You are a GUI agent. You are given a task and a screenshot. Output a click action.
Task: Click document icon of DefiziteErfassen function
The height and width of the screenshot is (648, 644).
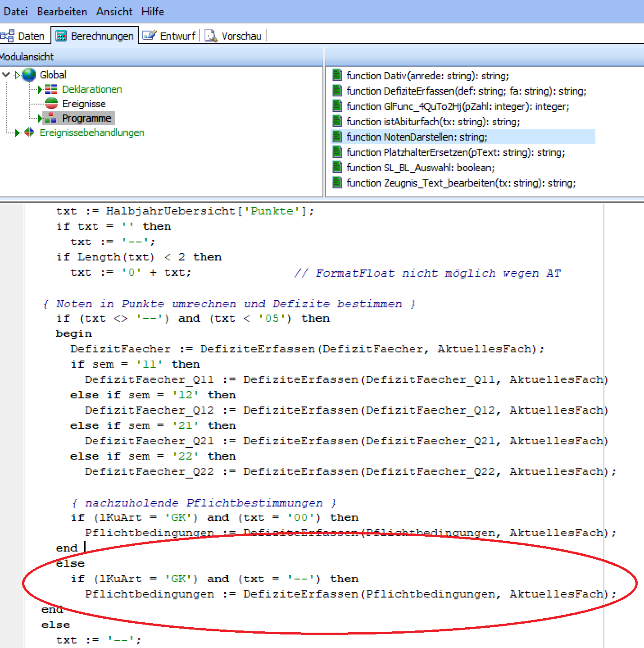pos(337,91)
